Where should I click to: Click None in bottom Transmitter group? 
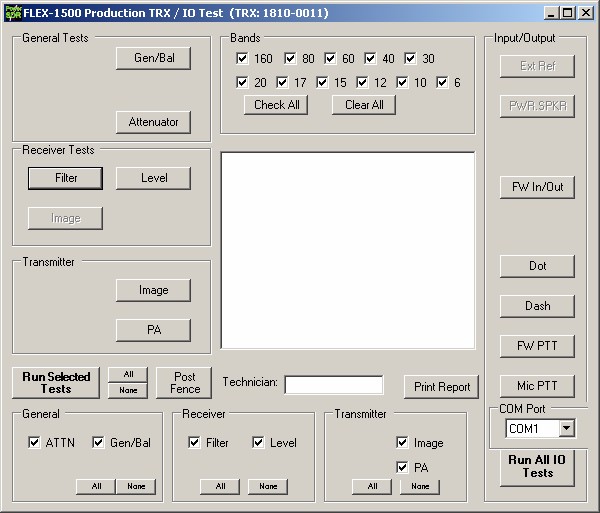[x=420, y=487]
